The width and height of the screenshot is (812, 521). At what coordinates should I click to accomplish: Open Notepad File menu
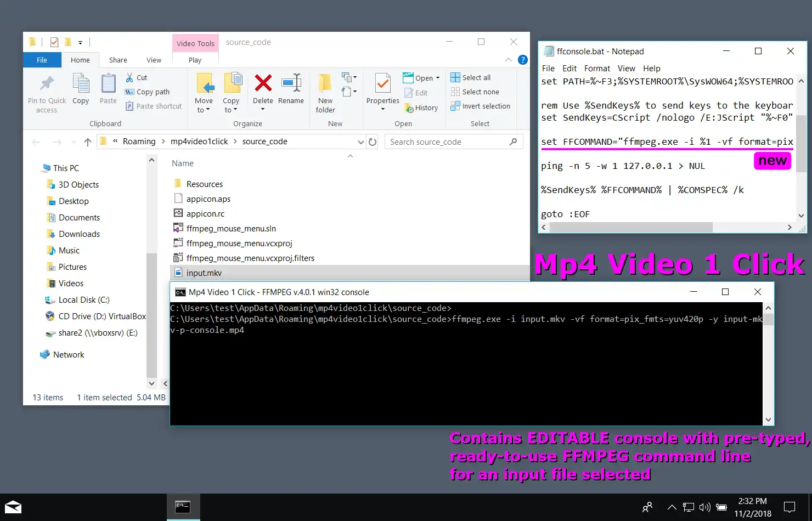click(548, 69)
